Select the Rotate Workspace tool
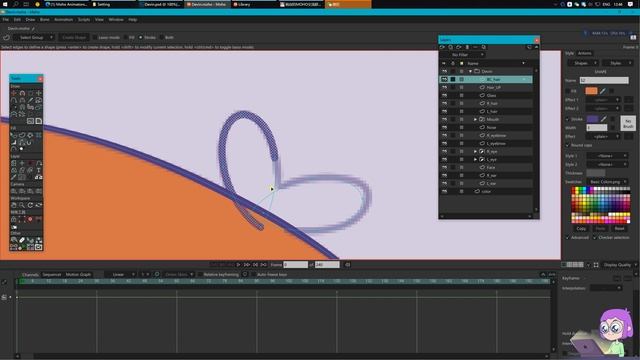The image size is (640, 360). pos(30,205)
